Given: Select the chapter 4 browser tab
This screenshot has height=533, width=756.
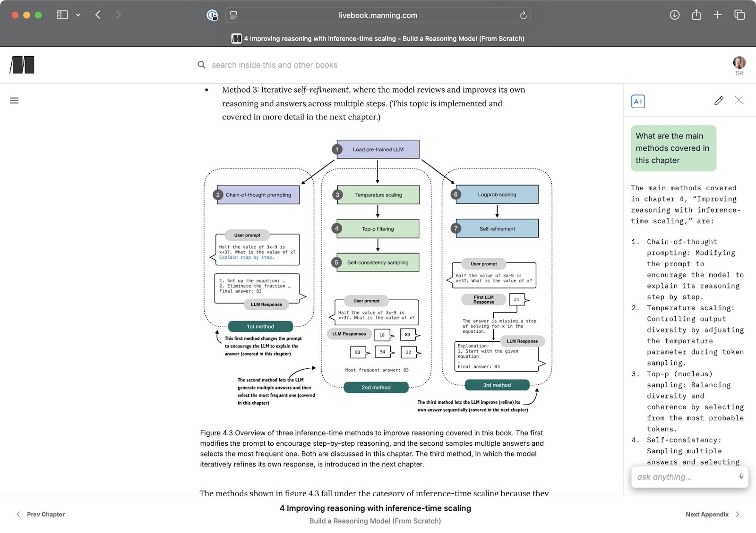Looking at the screenshot, I should tap(378, 39).
